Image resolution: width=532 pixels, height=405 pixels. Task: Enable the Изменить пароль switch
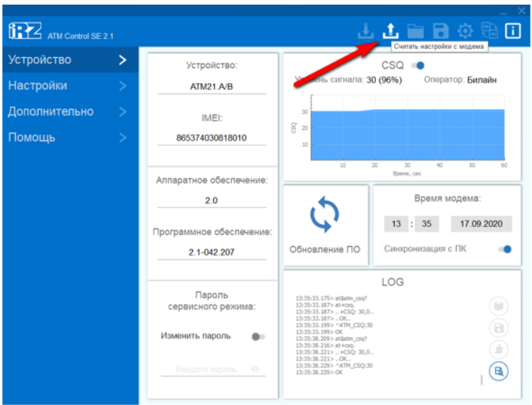(257, 336)
